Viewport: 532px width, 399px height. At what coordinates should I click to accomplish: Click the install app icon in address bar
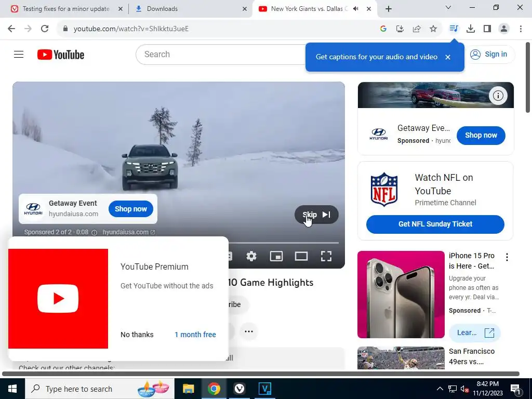click(400, 29)
